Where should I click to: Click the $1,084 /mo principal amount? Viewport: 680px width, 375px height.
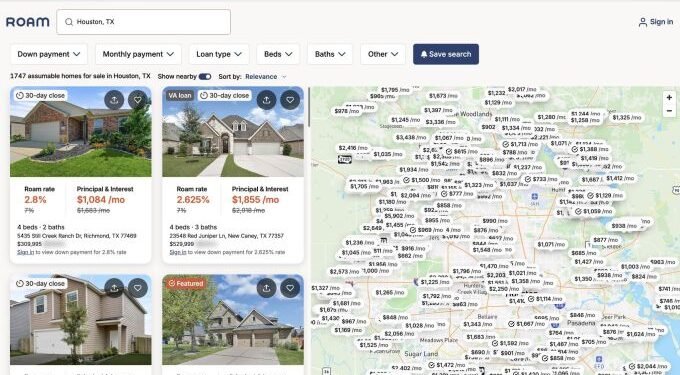(x=101, y=200)
